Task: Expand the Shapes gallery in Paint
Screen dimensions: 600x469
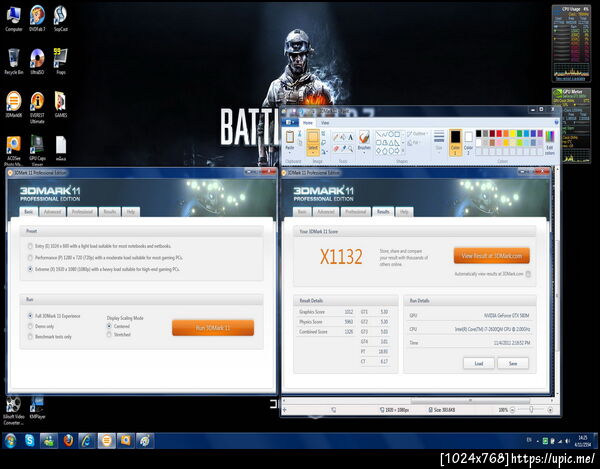Action: (x=403, y=151)
